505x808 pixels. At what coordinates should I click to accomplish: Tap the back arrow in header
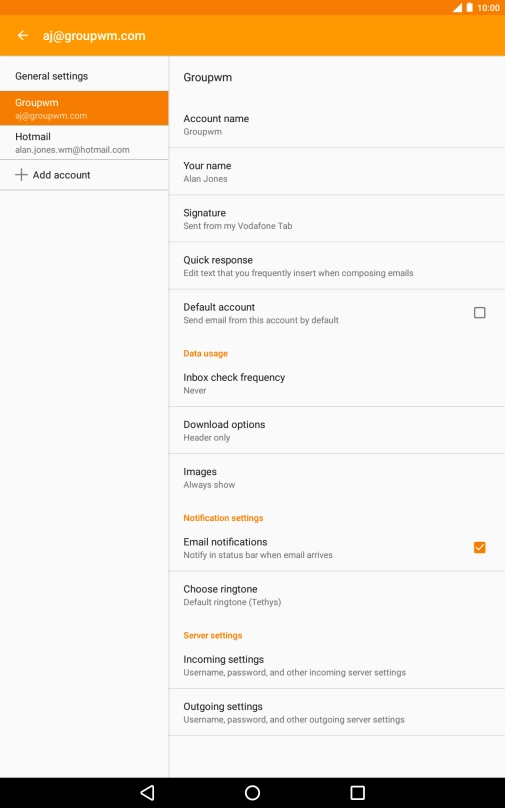(x=23, y=36)
